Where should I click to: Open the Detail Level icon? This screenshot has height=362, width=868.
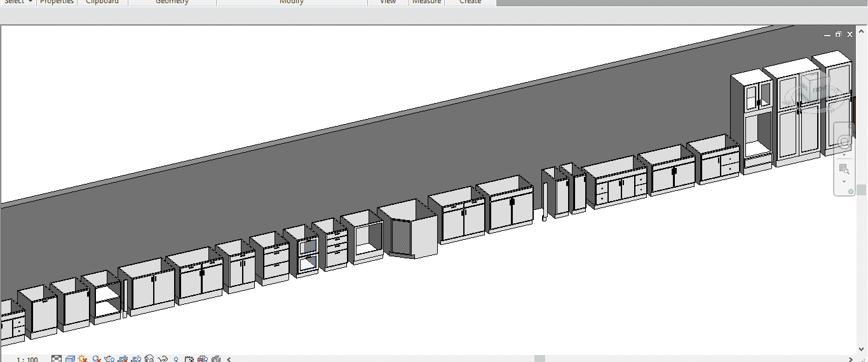click(57, 359)
